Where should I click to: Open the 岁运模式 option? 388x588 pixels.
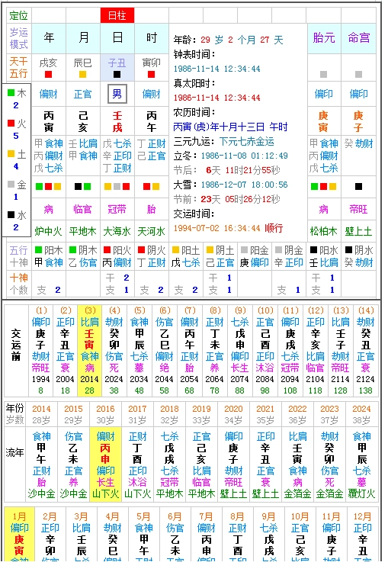18,38
